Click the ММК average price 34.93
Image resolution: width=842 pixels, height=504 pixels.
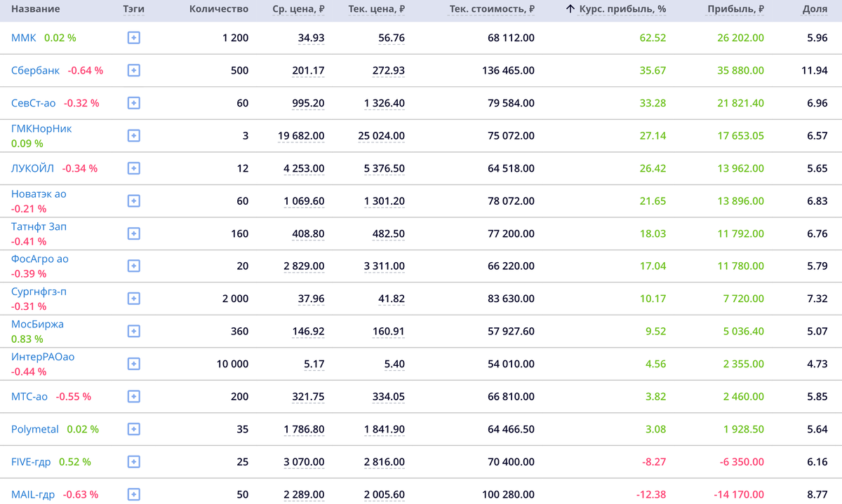311,38
